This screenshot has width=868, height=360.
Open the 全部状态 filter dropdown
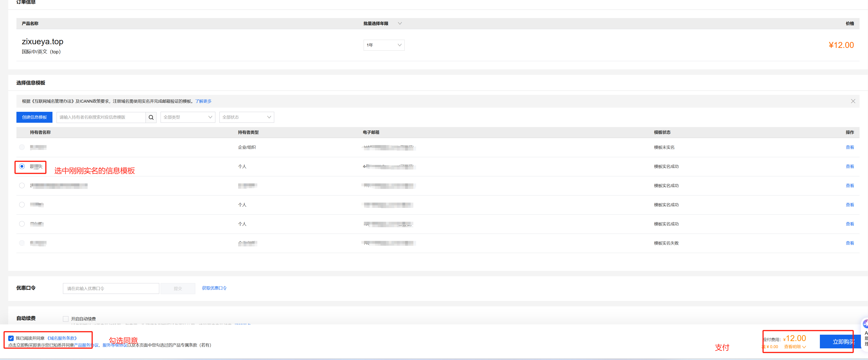(x=246, y=117)
